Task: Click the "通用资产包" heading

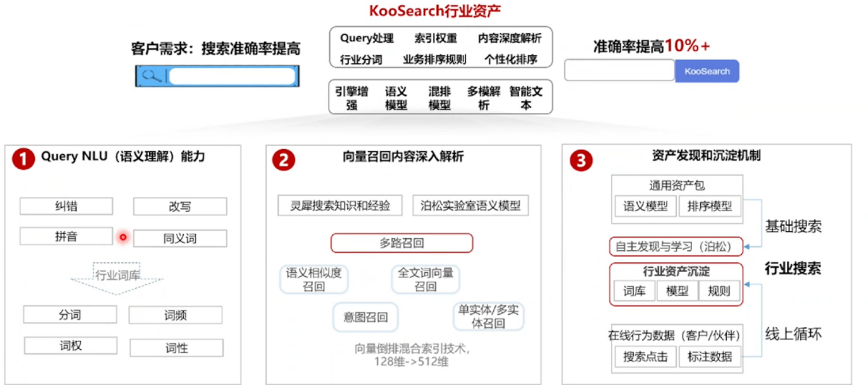Action: (677, 186)
